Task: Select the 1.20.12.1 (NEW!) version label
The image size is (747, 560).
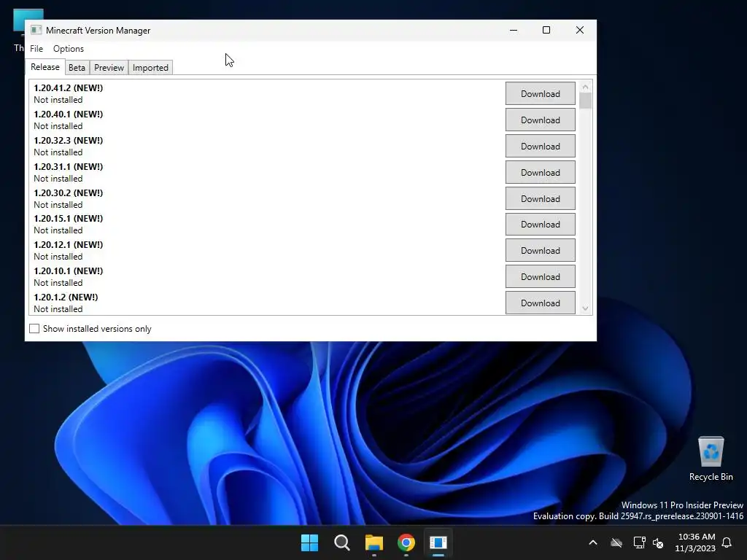Action: point(68,244)
